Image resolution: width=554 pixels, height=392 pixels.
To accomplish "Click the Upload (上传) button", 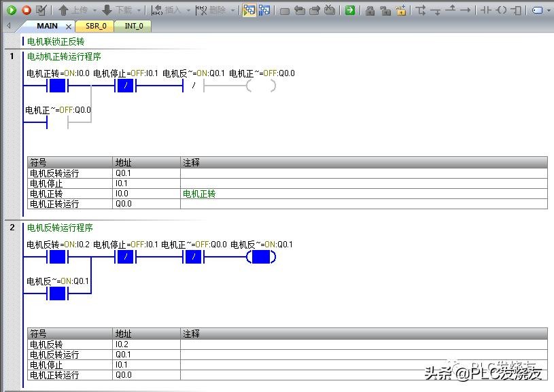I will [x=73, y=10].
